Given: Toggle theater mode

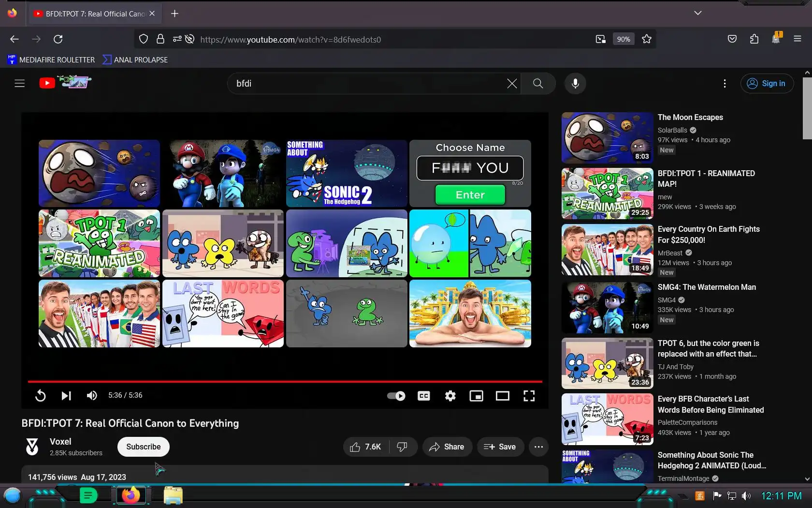Looking at the screenshot, I should click(503, 396).
